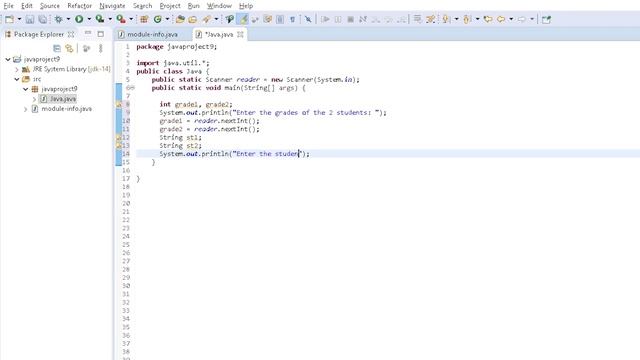Collapse the src folder node
640x360 pixels.
point(17,79)
